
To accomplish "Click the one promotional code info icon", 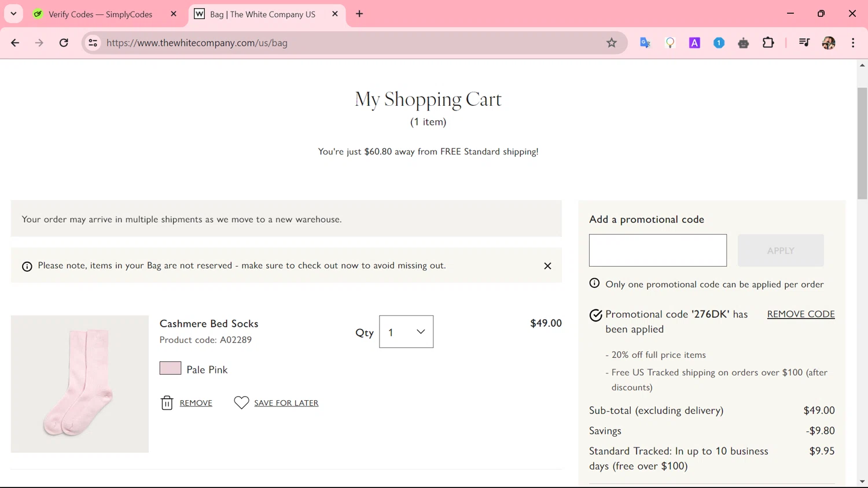I will [x=594, y=283].
